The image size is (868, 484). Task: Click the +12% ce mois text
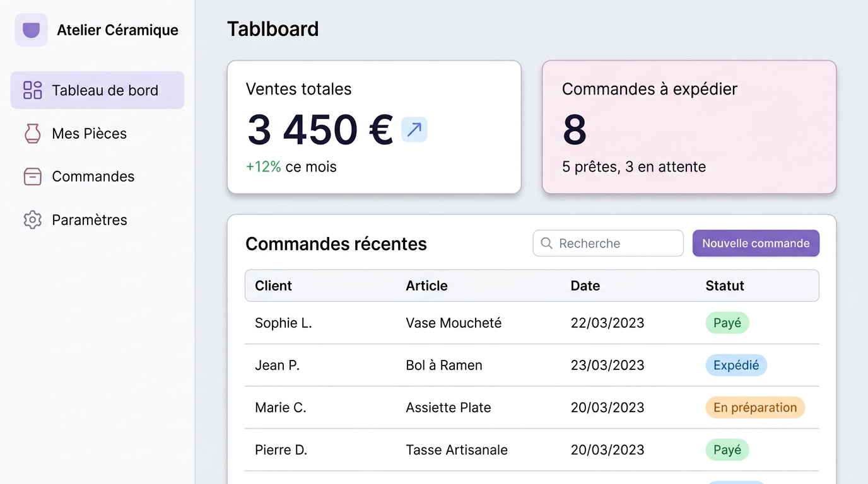291,167
